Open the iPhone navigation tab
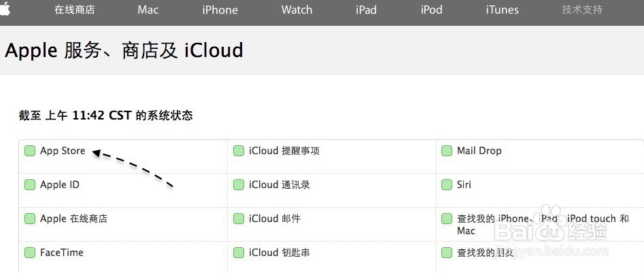Viewport: 644px width, 273px height. point(220,10)
